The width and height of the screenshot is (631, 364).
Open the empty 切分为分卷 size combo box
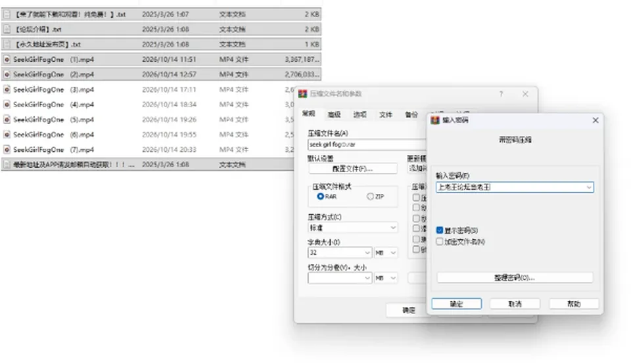(340, 278)
